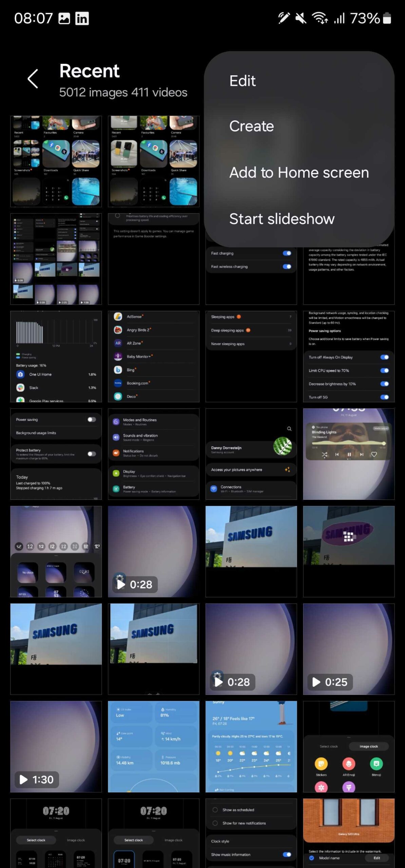Open the Samsung sign photo with purple overlay

tap(348, 551)
